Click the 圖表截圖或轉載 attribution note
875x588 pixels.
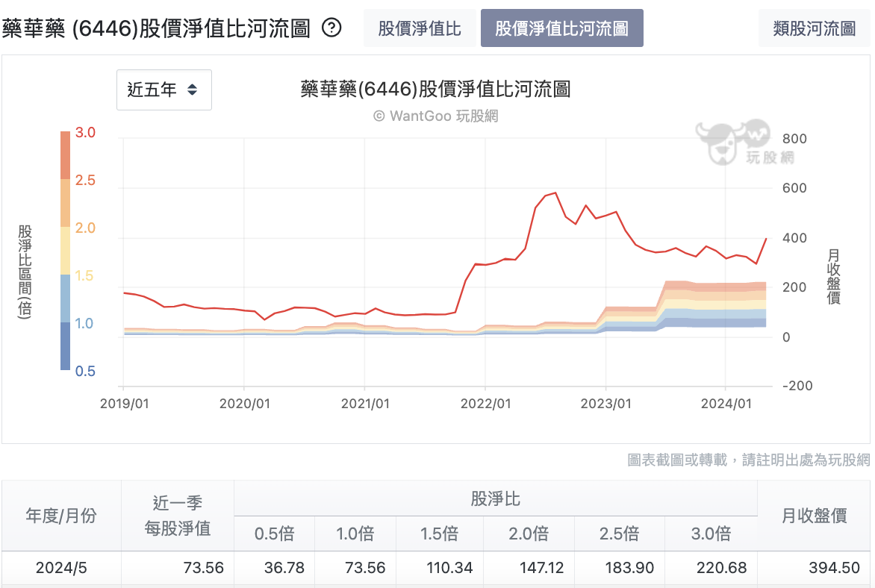[x=749, y=460]
